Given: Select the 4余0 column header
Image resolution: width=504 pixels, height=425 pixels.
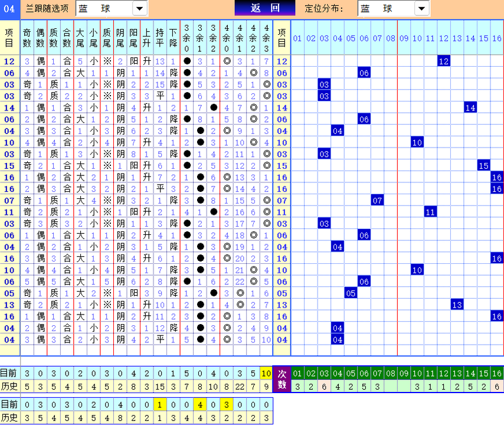Looking at the screenshot, I should click(227, 38).
